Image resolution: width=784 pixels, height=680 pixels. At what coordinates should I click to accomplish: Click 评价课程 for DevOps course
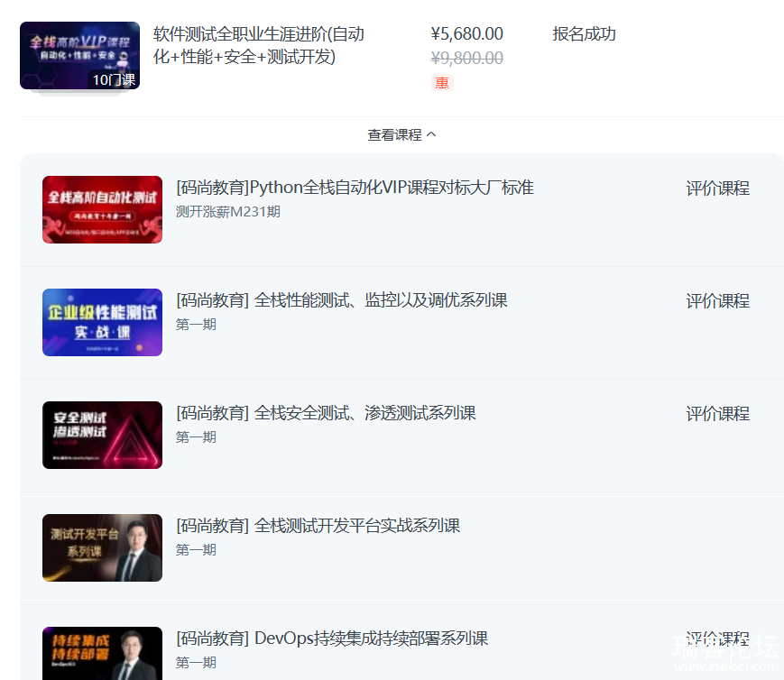pyautogui.click(x=717, y=639)
